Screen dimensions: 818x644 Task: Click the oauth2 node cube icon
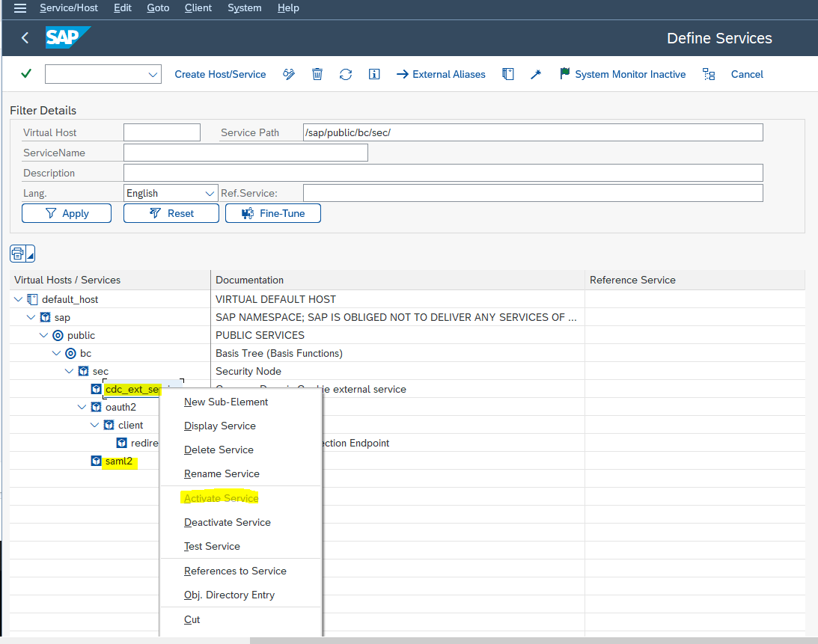point(96,407)
